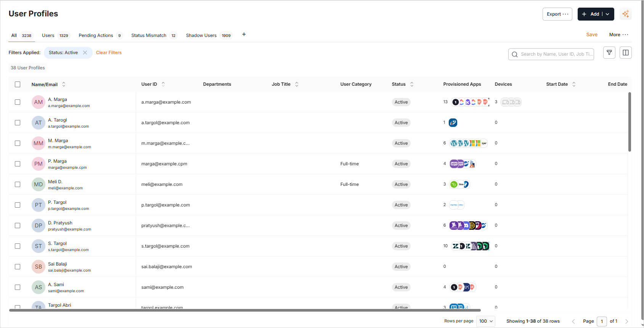Sort the Status column
This screenshot has height=328, width=644.
pos(412,84)
